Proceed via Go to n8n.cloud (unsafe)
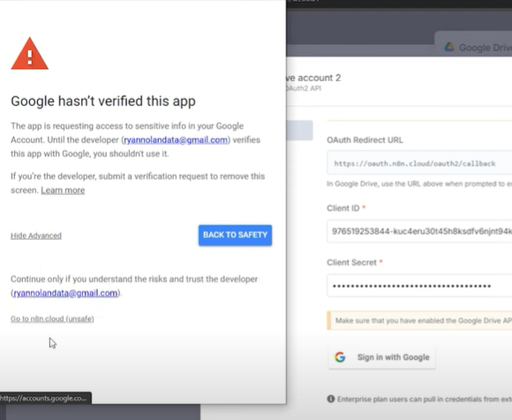 point(52,319)
